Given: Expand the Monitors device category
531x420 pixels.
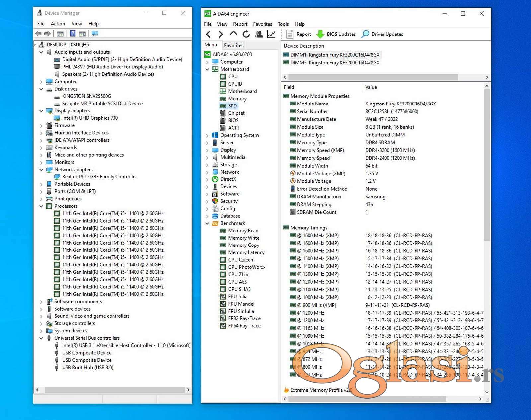Looking at the screenshot, I should (x=41, y=162).
